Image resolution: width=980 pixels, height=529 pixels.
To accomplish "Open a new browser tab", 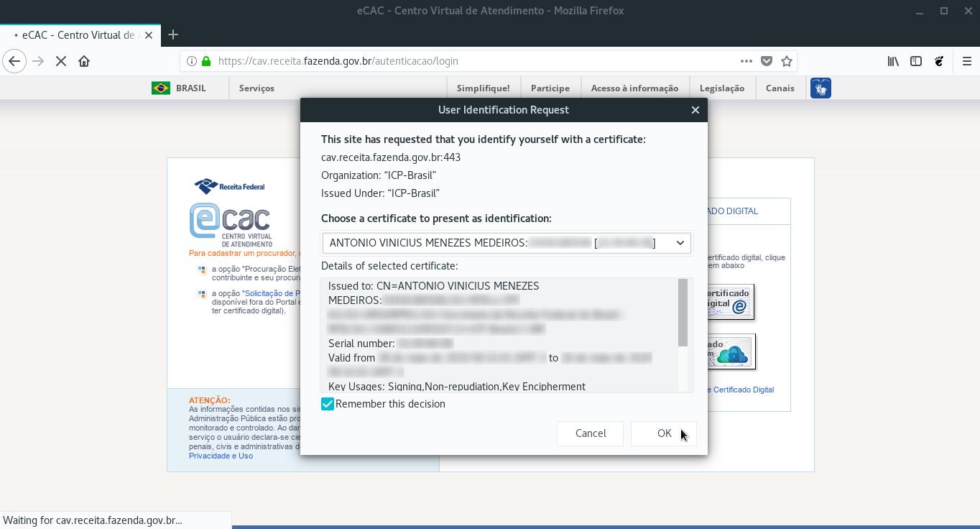I will click(x=173, y=34).
